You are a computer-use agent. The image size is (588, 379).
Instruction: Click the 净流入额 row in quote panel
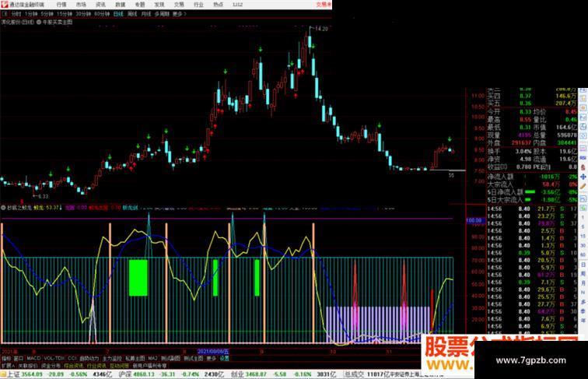point(532,177)
